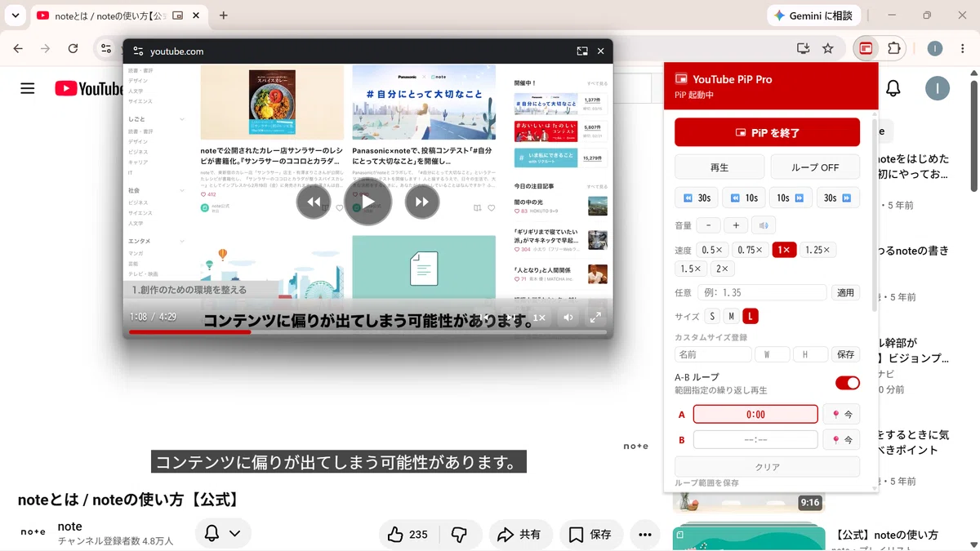
Task: Open the Chrome extensions puzzle menu
Action: 893,48
